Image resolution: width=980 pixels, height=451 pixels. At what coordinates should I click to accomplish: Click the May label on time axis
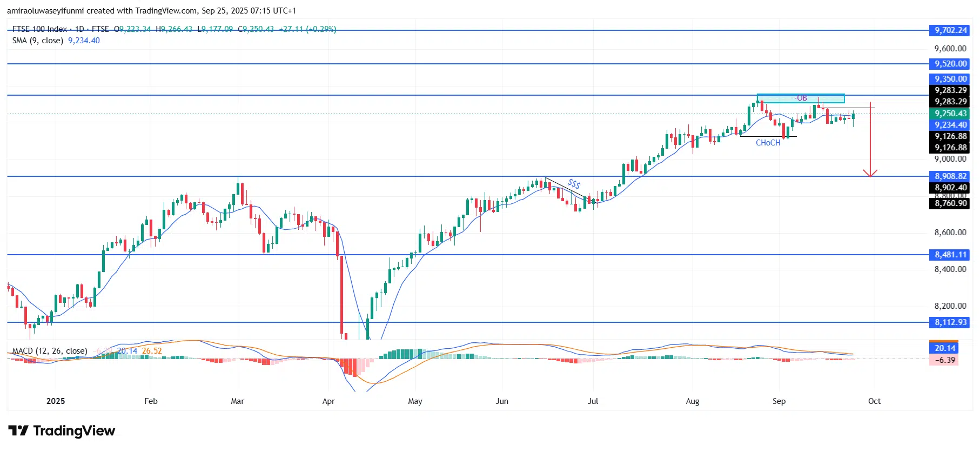point(415,401)
